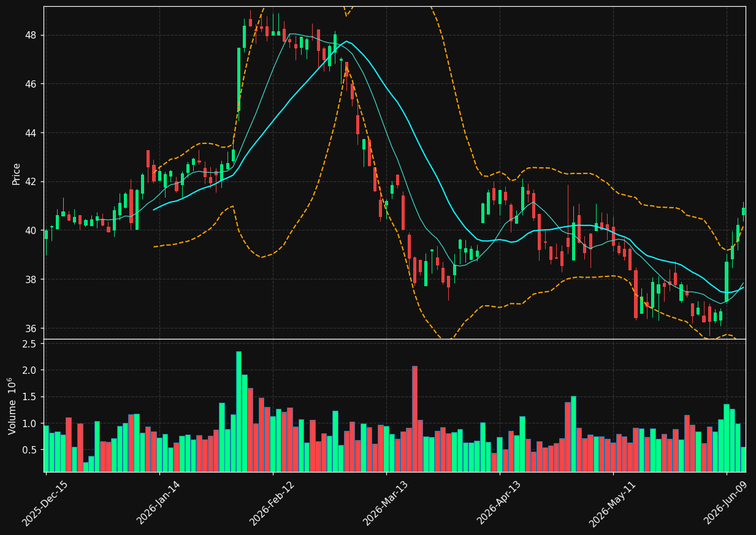Image resolution: width=756 pixels, height=535 pixels.
Task: Click the 2026-May-11 date label
Action: pyautogui.click(x=613, y=503)
